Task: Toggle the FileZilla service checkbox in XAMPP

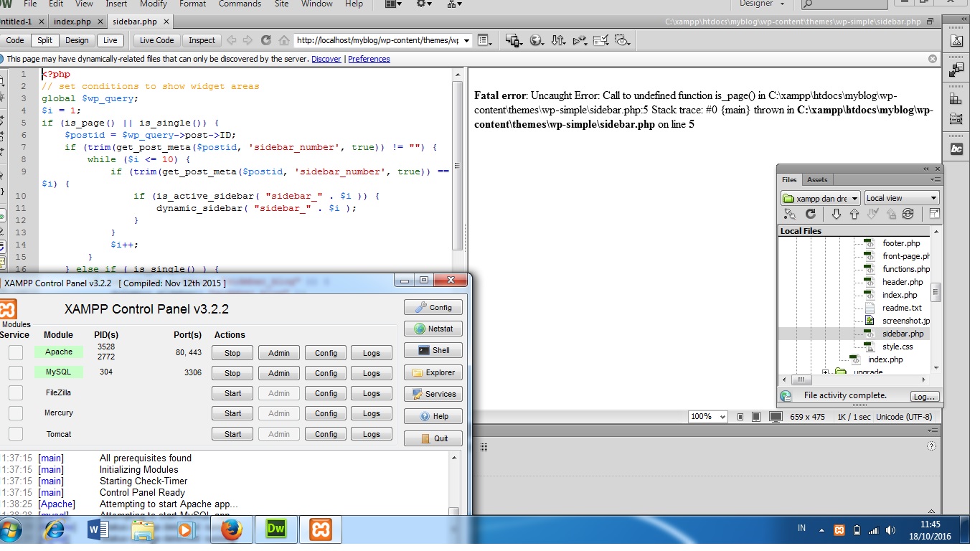Action: click(x=16, y=392)
